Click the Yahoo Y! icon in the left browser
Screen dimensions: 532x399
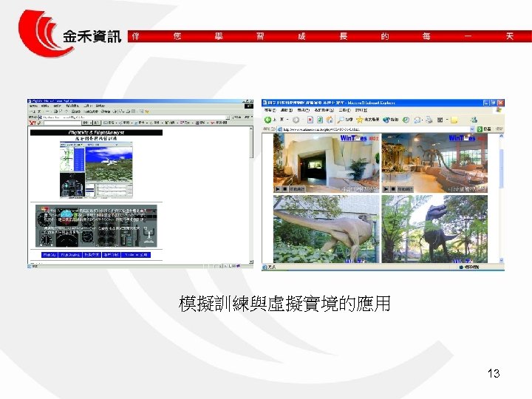tap(33, 123)
